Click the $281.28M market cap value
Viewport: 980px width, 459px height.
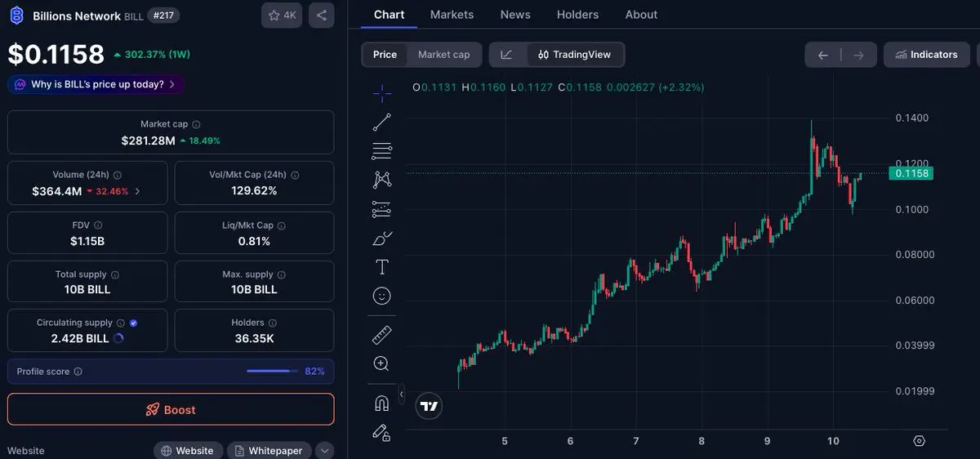tap(148, 140)
